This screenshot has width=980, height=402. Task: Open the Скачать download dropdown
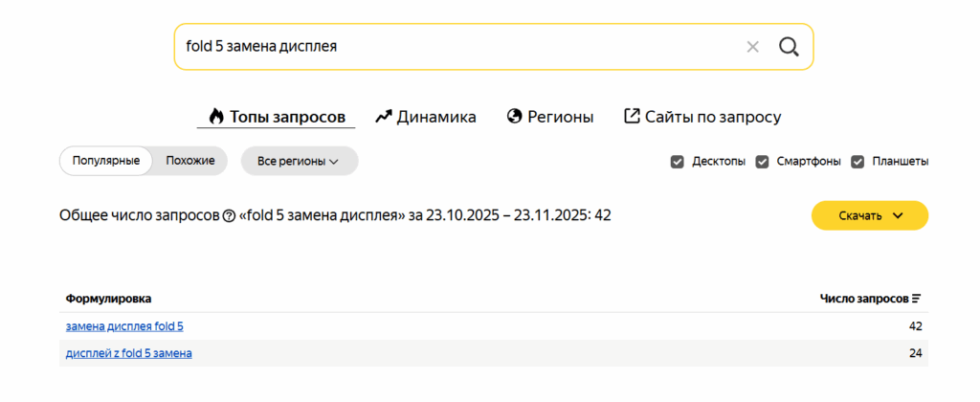(x=869, y=215)
